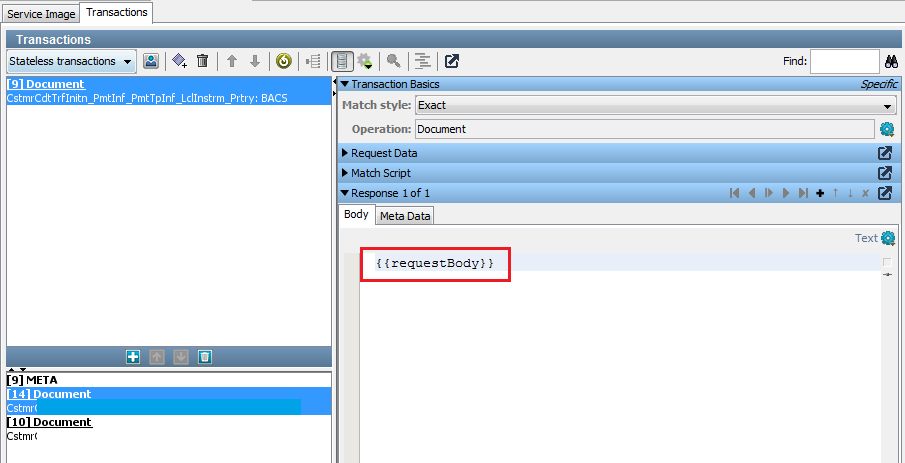Image resolution: width=905 pixels, height=463 pixels.
Task: Open Text gear options in body editor
Action: pyautogui.click(x=888, y=238)
